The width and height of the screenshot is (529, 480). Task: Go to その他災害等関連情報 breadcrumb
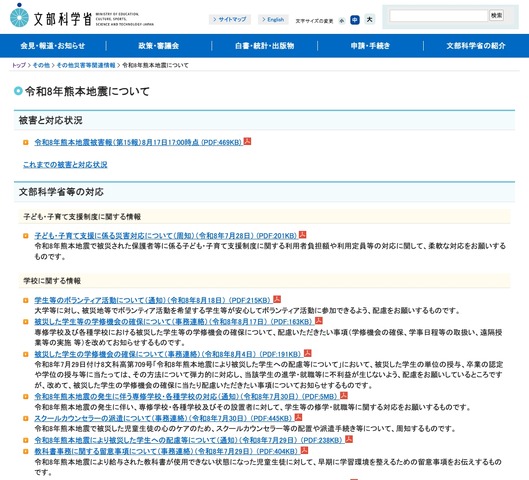point(86,65)
